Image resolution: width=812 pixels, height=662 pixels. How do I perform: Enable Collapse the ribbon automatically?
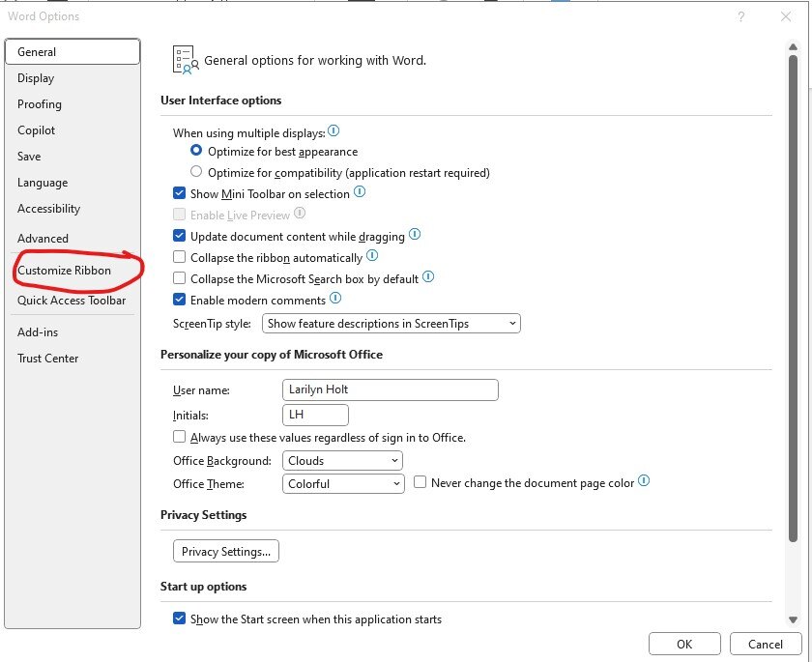(179, 257)
